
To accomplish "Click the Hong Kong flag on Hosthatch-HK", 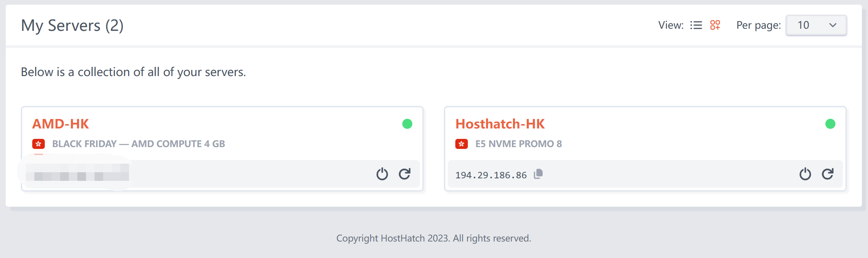I will pyautogui.click(x=461, y=144).
